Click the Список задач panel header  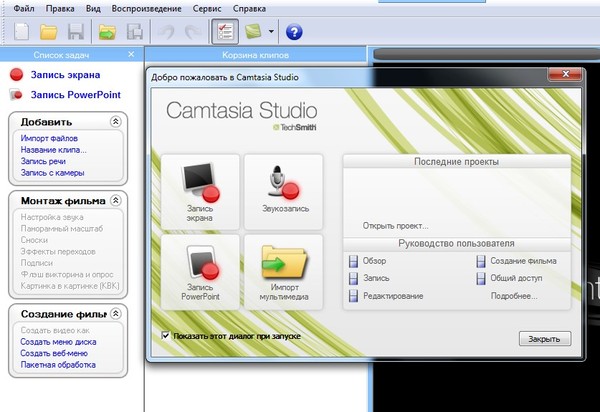click(61, 55)
